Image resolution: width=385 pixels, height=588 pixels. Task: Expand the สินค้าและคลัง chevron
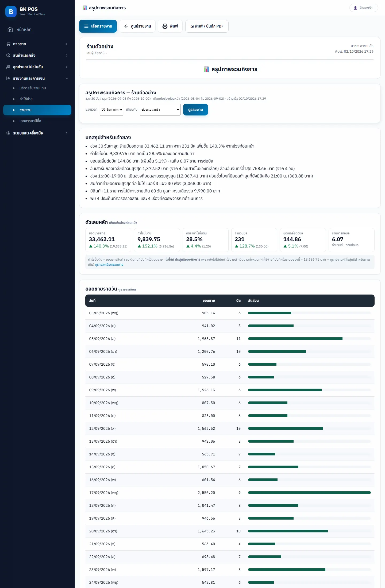coord(67,55)
